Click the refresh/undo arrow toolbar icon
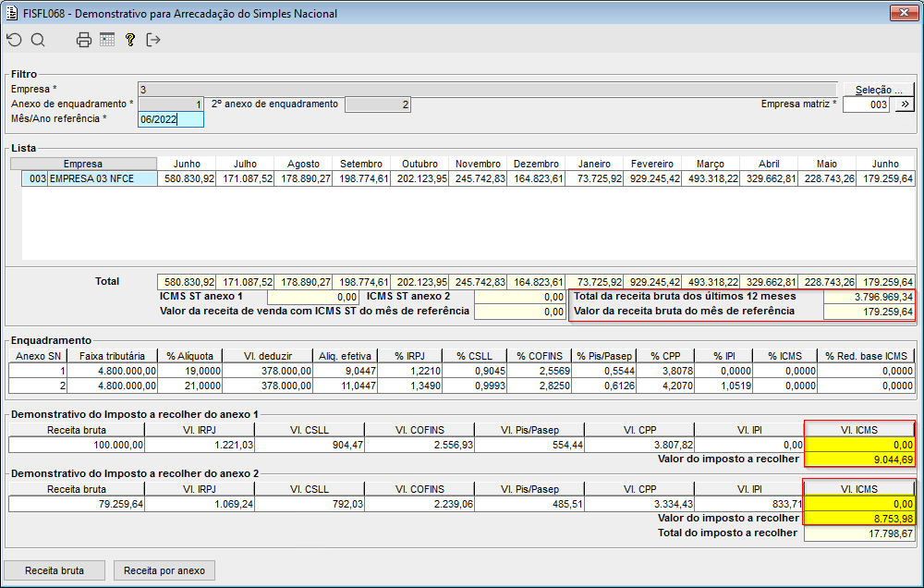 click(x=14, y=40)
